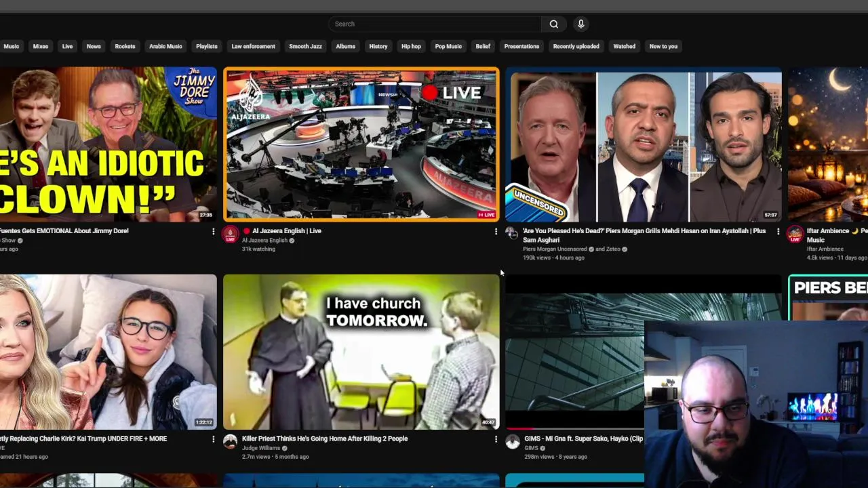Select the Rockets filter chip
This screenshot has height=488, width=868.
[125, 46]
